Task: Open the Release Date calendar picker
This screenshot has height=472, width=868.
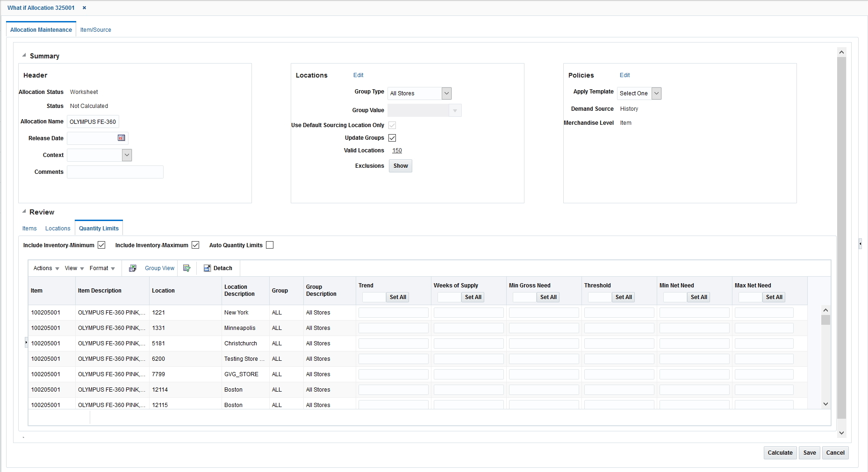Action: 121,138
